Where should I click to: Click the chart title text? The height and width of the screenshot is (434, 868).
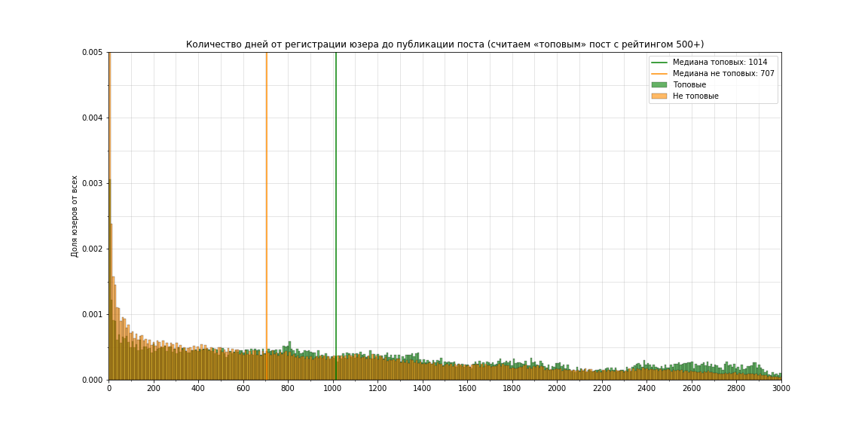pos(445,44)
